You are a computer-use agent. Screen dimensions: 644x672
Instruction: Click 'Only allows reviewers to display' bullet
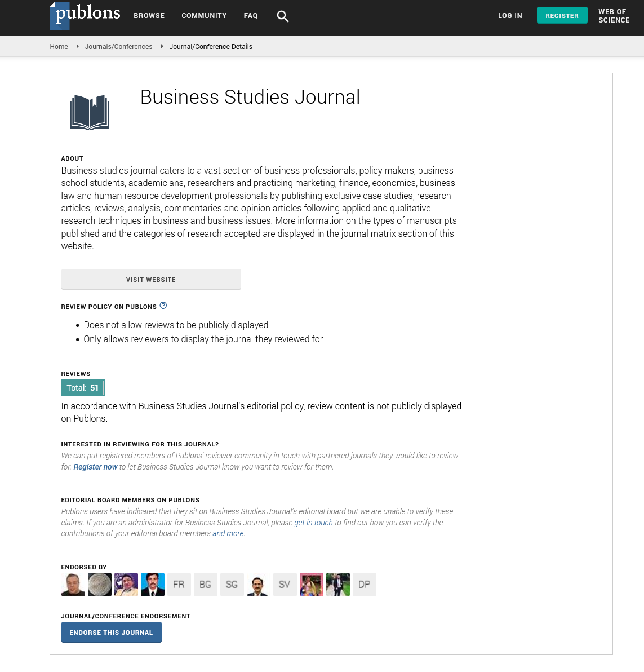click(x=203, y=339)
